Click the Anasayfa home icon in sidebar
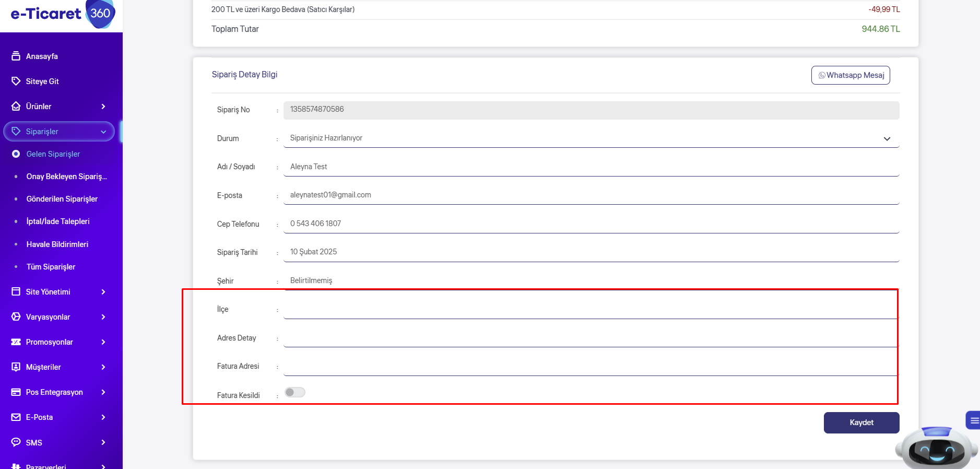980x469 pixels. tap(16, 56)
